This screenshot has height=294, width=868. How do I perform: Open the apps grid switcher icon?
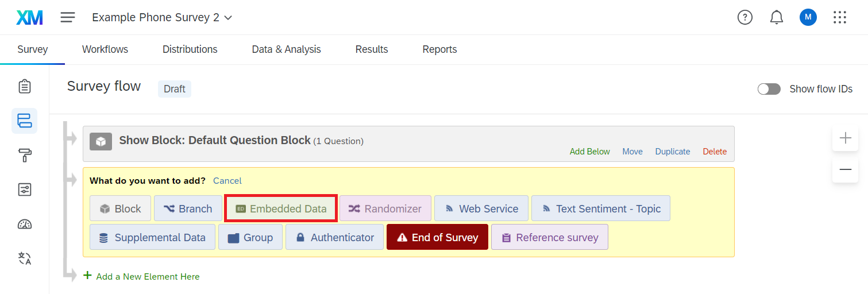point(839,18)
